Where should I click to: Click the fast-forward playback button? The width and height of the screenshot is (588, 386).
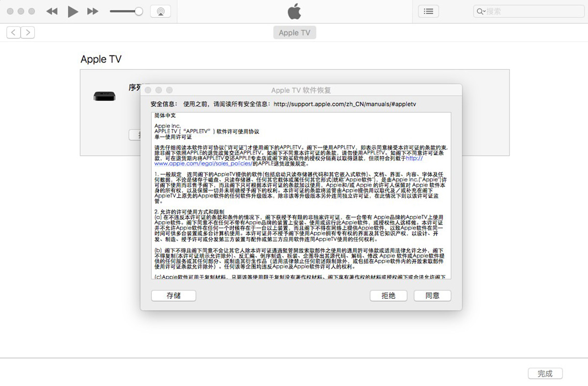coord(93,11)
